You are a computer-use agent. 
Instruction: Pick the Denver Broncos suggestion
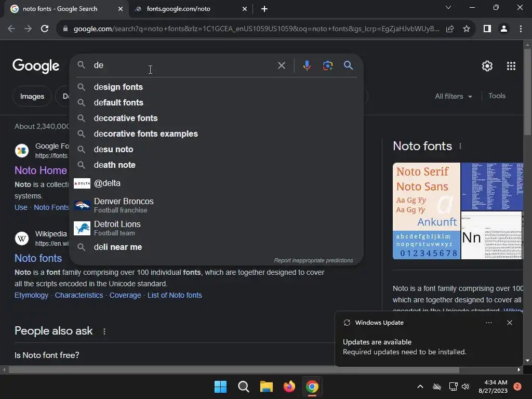pyautogui.click(x=216, y=205)
